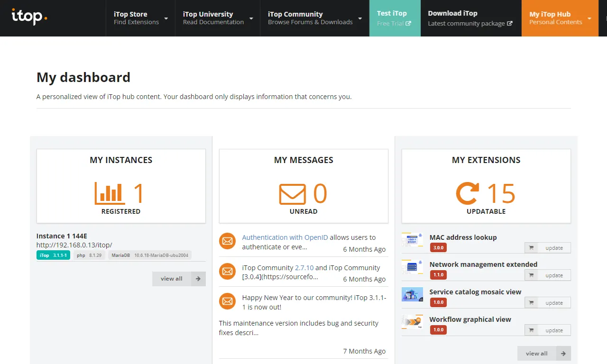Click the envelope icon for Happy New Year message

[x=228, y=301]
